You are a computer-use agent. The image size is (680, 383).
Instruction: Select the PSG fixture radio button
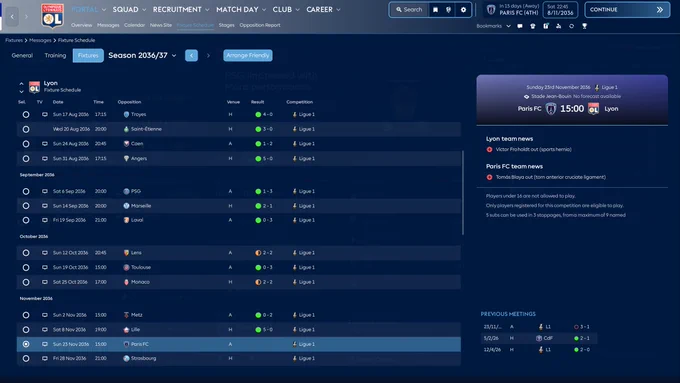[x=26, y=191]
